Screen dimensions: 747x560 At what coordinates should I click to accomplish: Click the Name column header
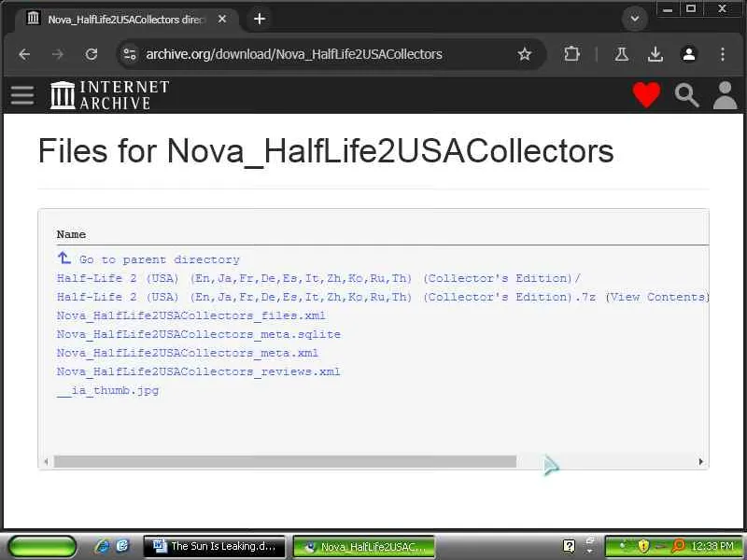[72, 234]
